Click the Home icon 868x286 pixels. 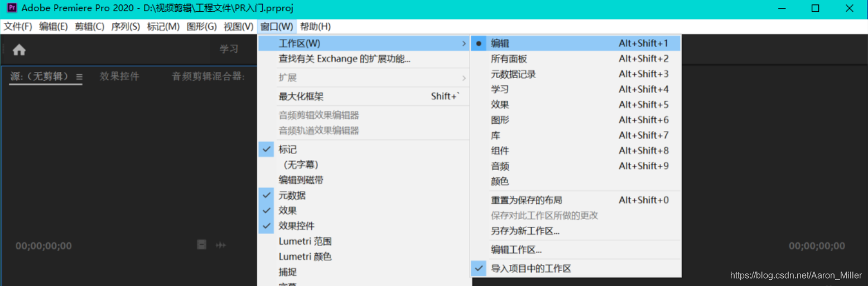point(20,50)
